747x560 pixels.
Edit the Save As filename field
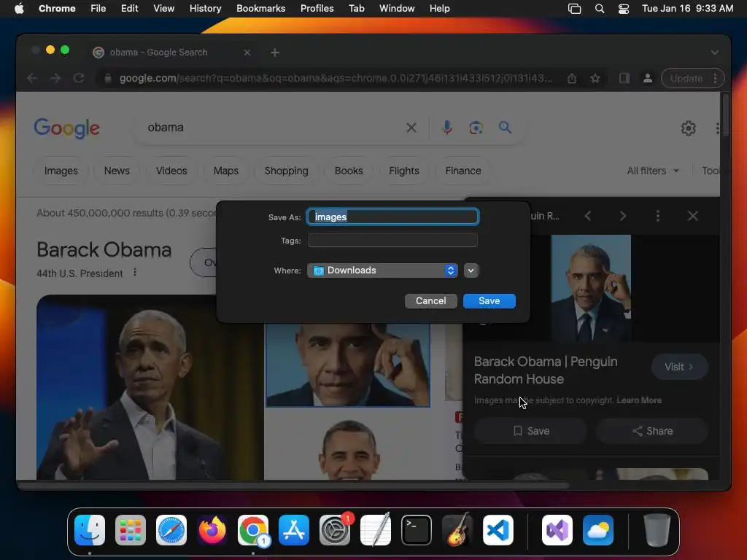click(x=392, y=217)
